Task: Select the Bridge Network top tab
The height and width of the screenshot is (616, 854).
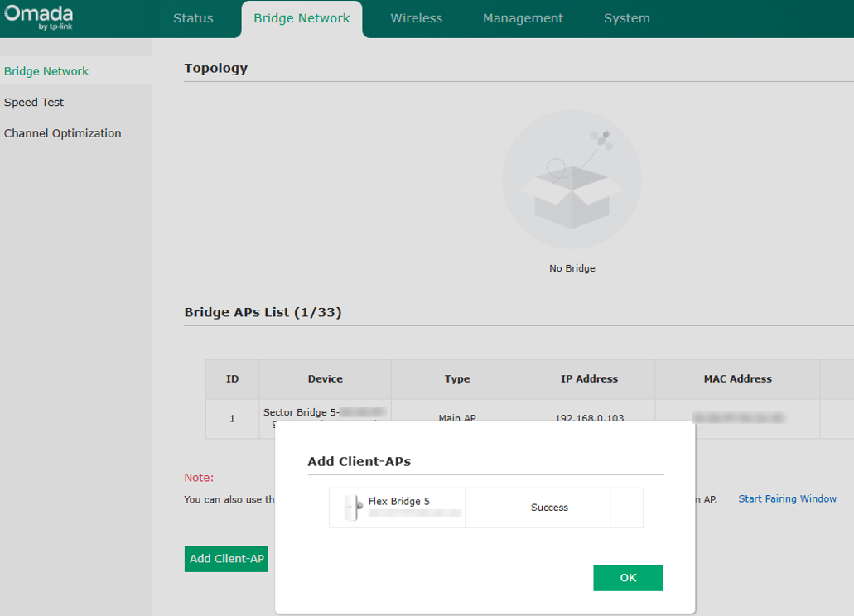Action: point(302,18)
